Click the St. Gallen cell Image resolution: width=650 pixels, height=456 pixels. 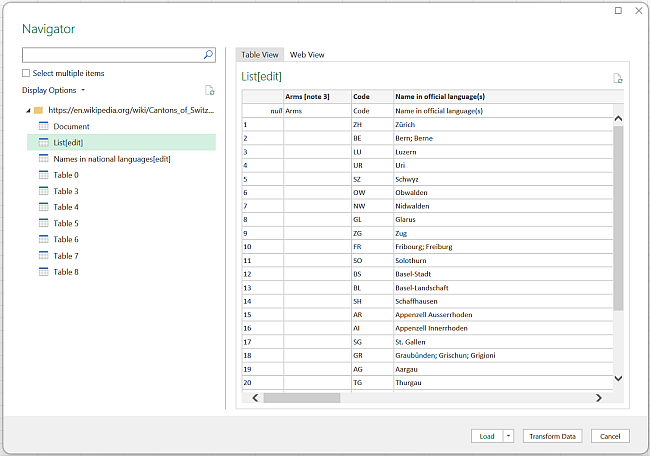503,342
